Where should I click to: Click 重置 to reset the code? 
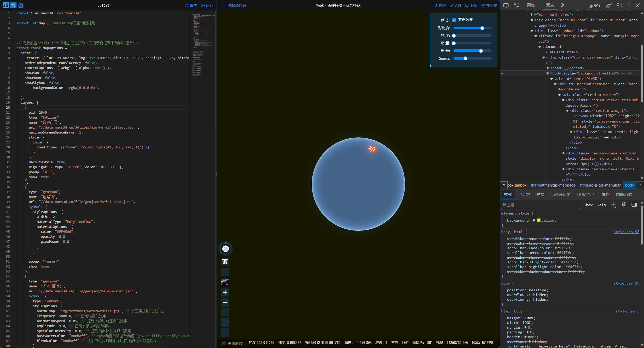click(x=191, y=5)
